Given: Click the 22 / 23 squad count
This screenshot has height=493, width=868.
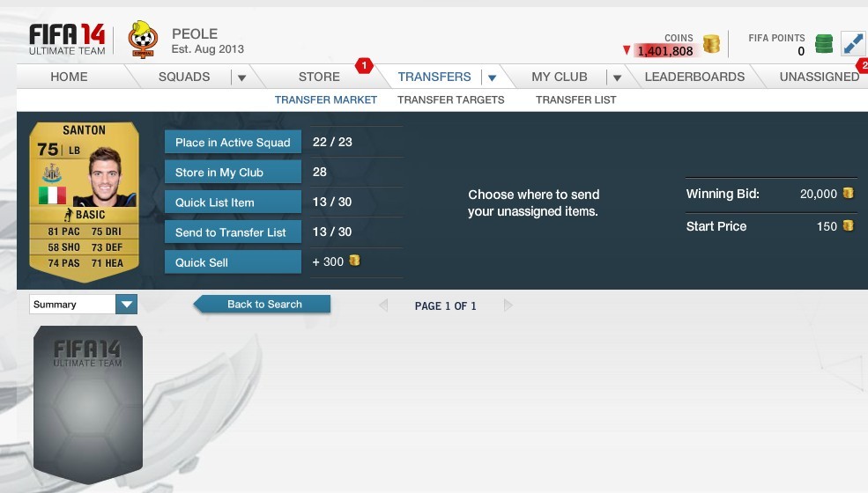Looking at the screenshot, I should pos(332,142).
